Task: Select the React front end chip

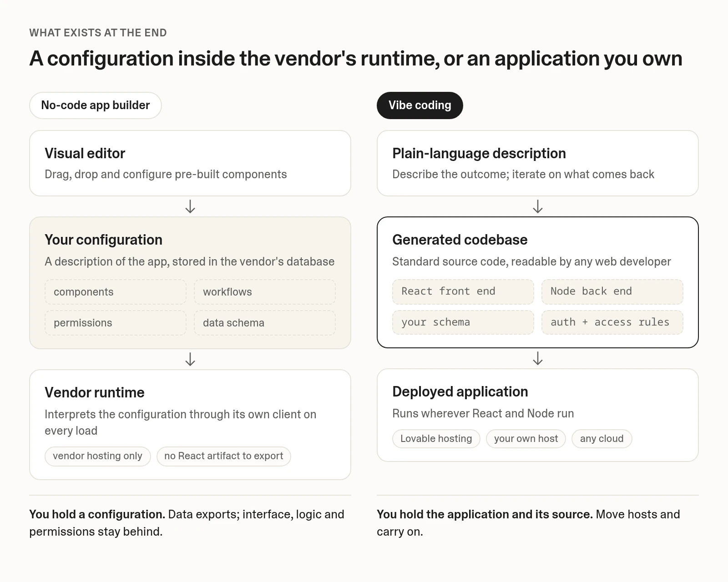Action: pyautogui.click(x=463, y=291)
